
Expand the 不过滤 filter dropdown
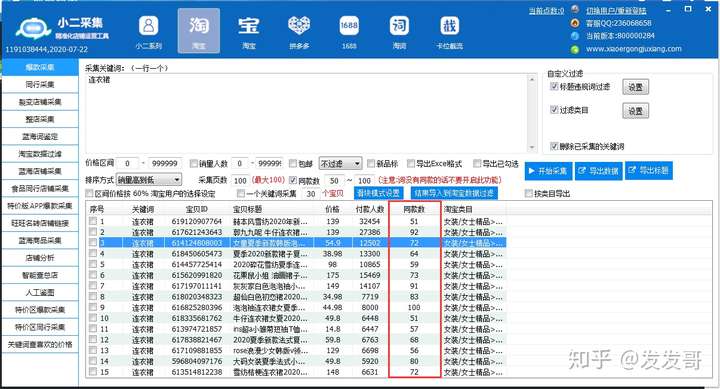coord(340,163)
